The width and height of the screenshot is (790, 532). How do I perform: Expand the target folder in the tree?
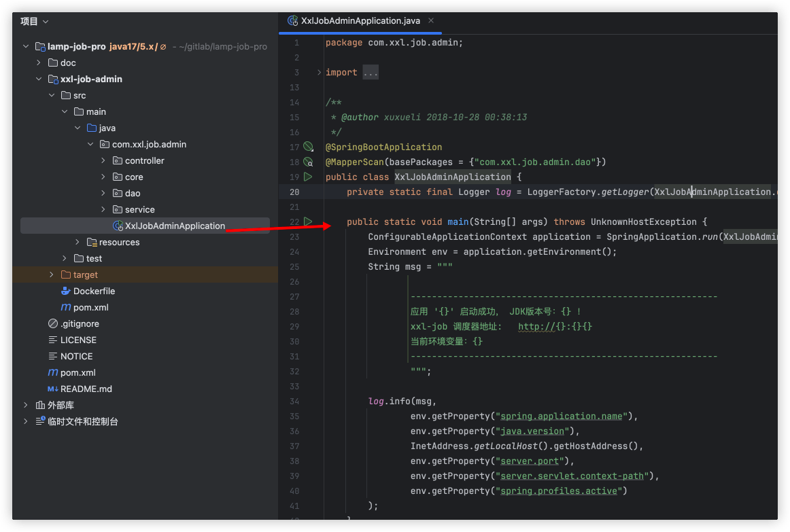point(52,274)
